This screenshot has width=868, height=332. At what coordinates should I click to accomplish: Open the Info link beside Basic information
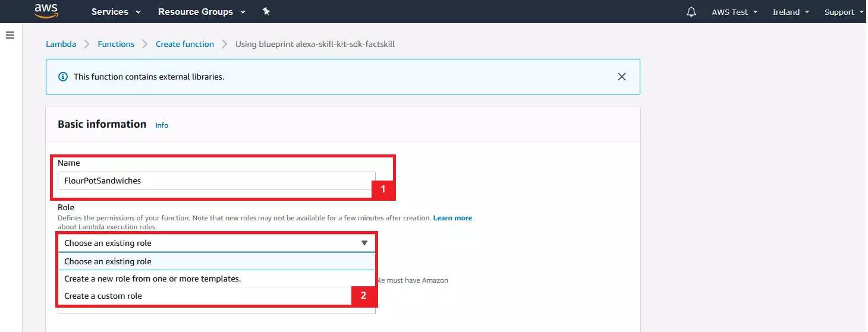(x=162, y=125)
